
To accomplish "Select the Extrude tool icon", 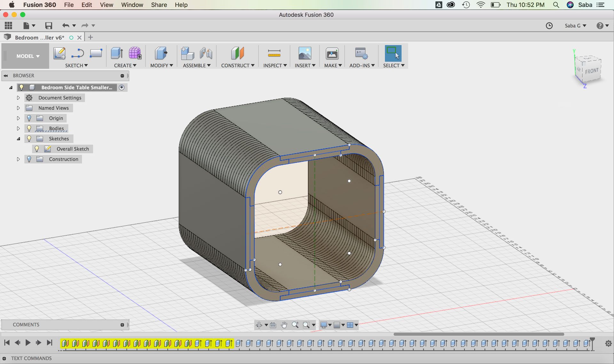I will [117, 53].
